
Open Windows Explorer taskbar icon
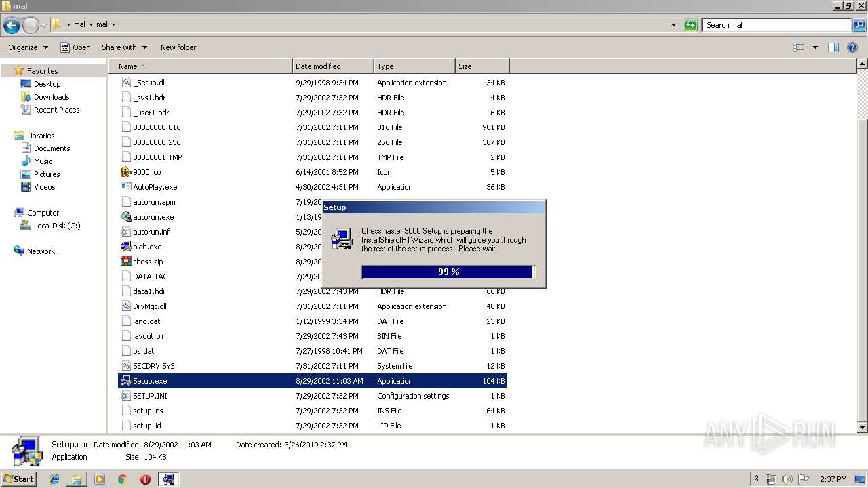77,479
